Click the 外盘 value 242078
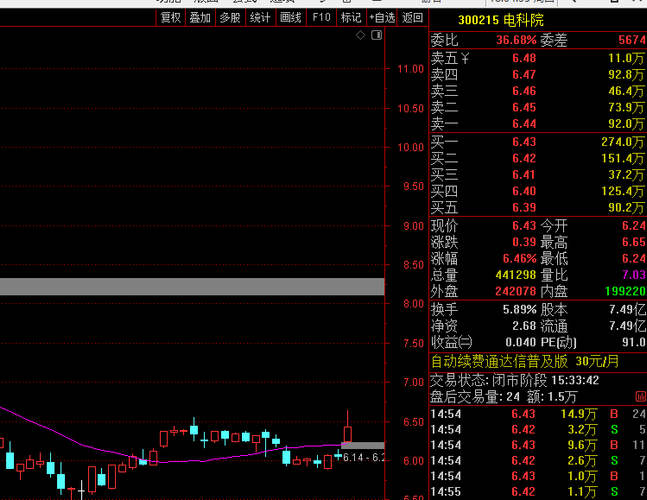The width and height of the screenshot is (647, 500). 516,291
